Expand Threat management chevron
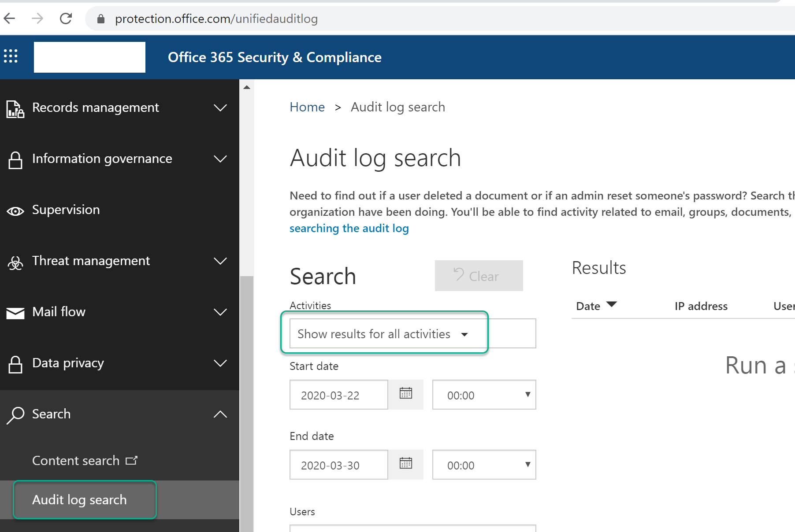This screenshot has width=795, height=532. click(220, 261)
